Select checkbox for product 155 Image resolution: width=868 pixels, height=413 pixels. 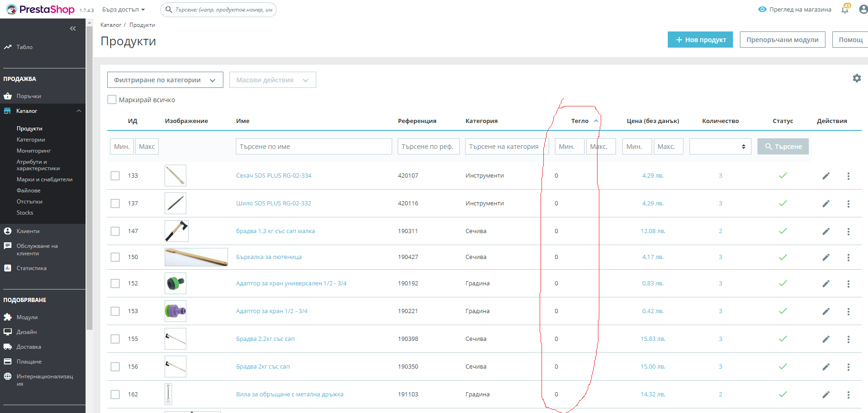[x=115, y=339]
